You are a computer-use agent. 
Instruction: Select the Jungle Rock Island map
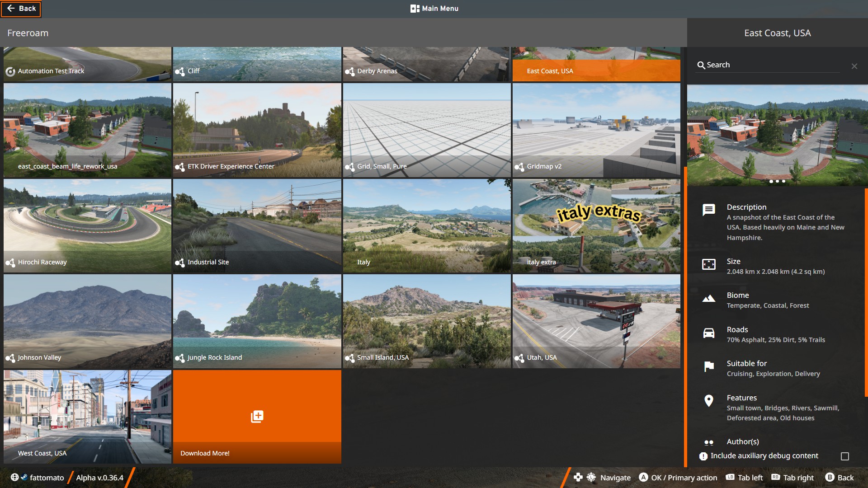point(257,321)
